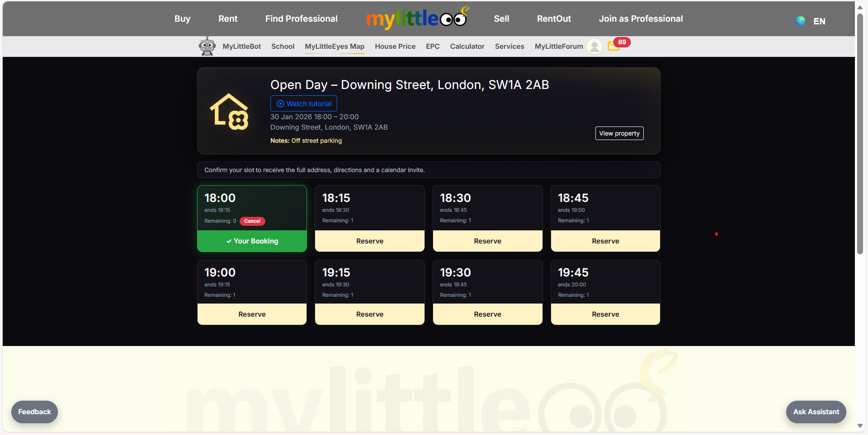Image resolution: width=868 pixels, height=435 pixels.
Task: Reserve the 19:45 slot
Action: tap(605, 314)
